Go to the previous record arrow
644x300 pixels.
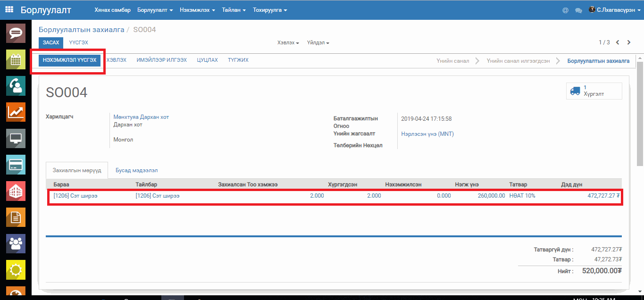[x=618, y=42]
